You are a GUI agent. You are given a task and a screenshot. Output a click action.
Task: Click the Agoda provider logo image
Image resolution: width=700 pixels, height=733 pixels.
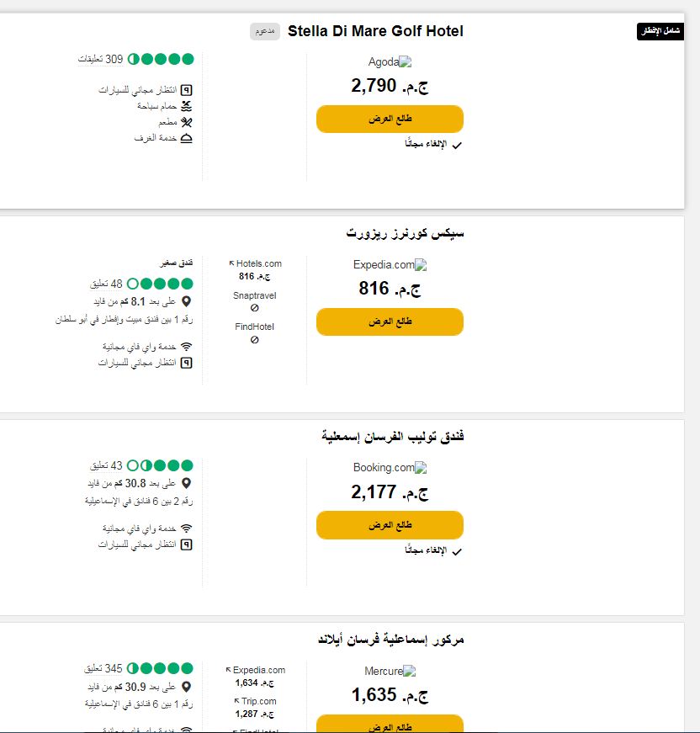tap(406, 61)
